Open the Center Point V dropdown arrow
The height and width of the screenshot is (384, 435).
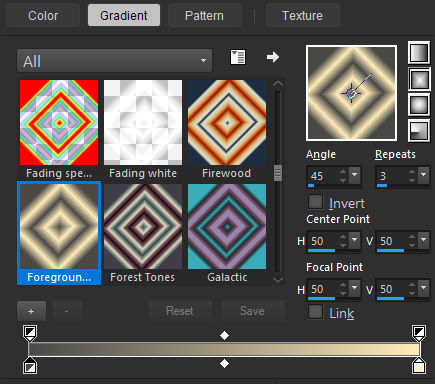(x=424, y=240)
